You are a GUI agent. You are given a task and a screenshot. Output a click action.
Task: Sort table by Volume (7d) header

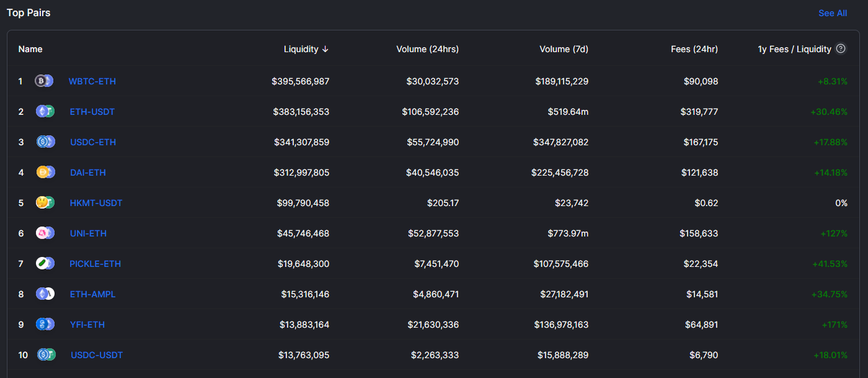point(564,49)
